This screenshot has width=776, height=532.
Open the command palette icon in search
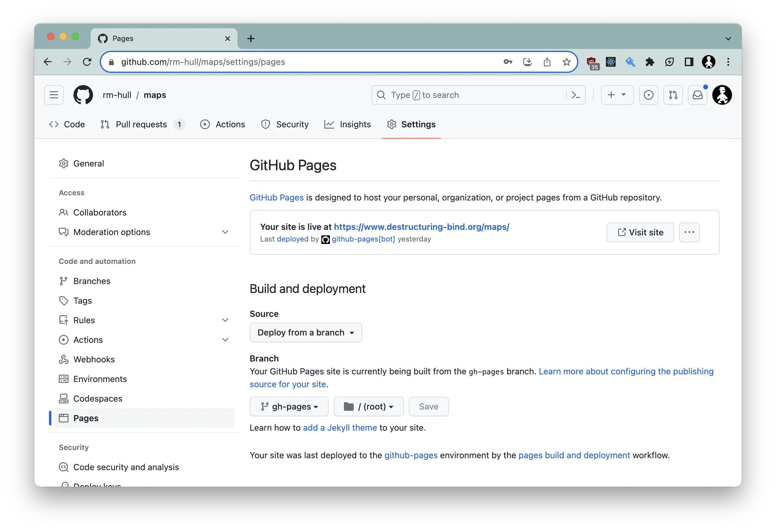[x=576, y=95]
